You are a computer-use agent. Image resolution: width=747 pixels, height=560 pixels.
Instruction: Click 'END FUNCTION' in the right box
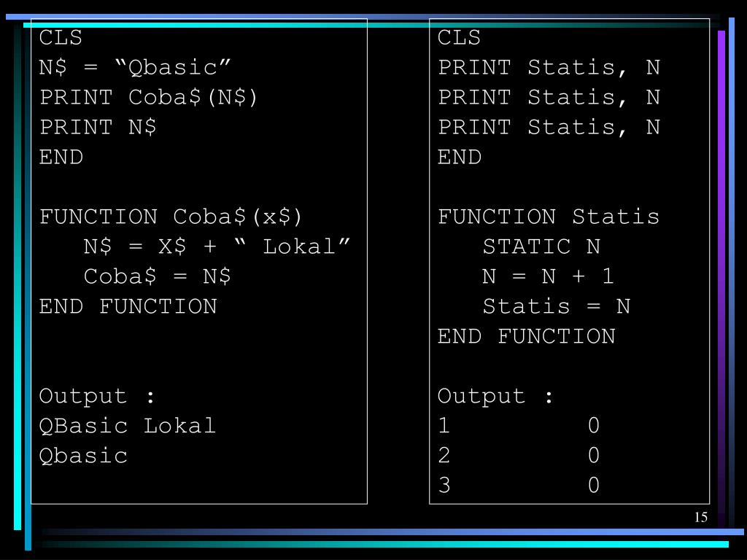tap(527, 337)
